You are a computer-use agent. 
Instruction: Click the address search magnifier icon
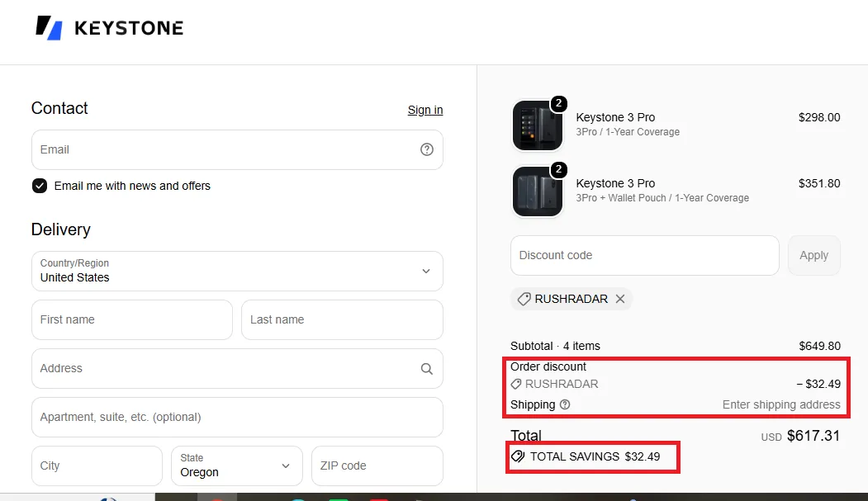[x=426, y=369]
